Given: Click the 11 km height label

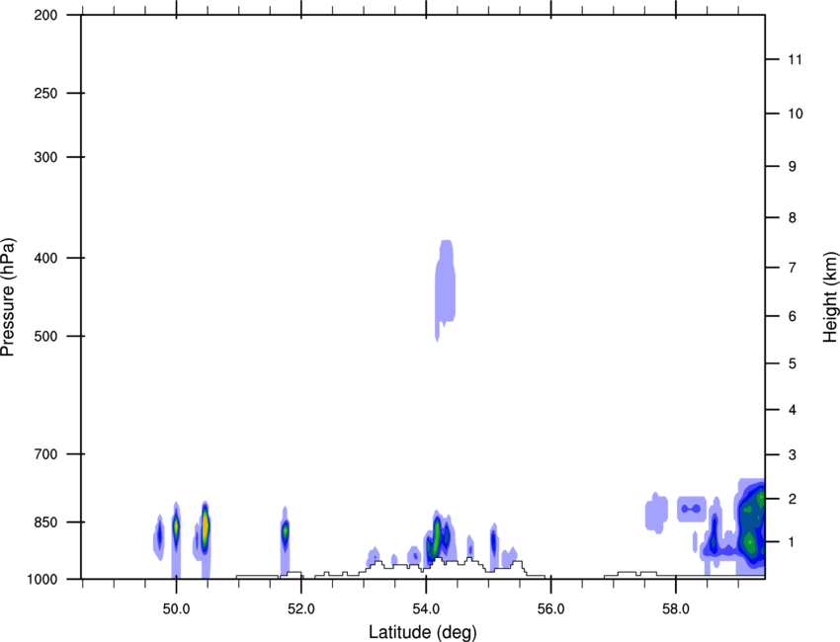Looking at the screenshot, I should (796, 59).
